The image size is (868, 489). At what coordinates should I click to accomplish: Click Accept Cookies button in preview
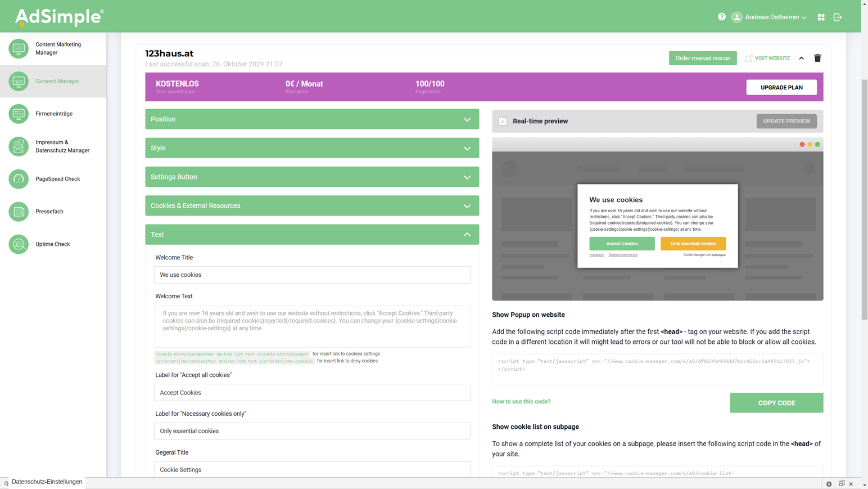[622, 244]
